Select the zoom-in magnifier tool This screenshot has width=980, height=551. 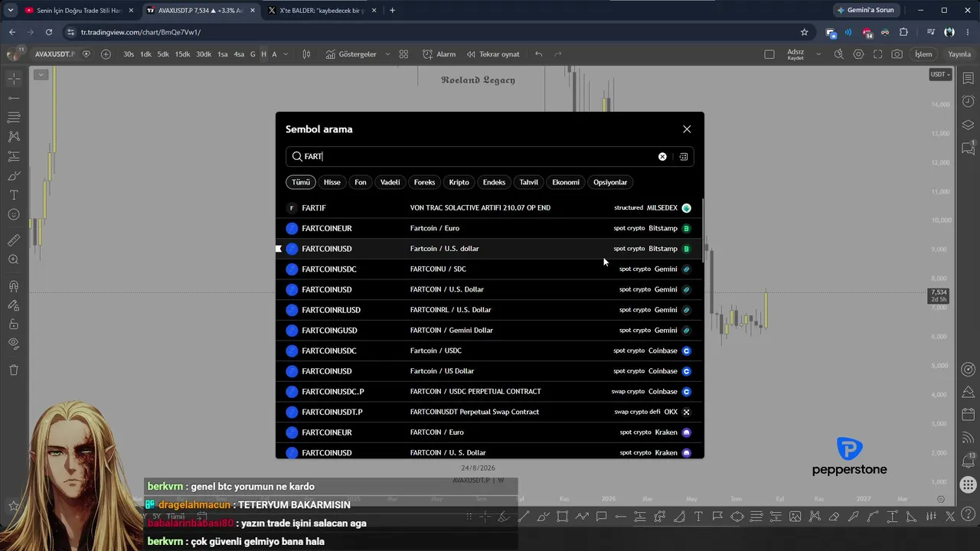[x=14, y=260]
